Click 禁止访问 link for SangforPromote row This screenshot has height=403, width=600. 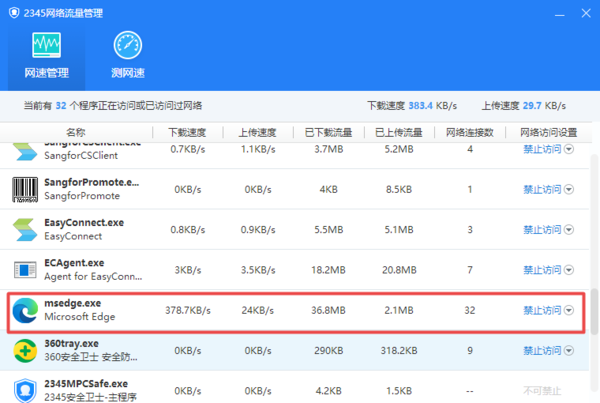point(542,188)
